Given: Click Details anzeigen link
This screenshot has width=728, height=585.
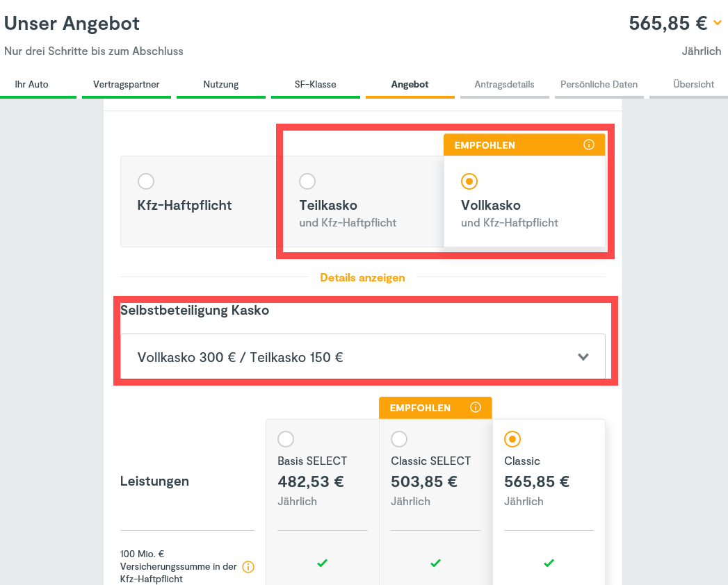Looking at the screenshot, I should pyautogui.click(x=362, y=277).
